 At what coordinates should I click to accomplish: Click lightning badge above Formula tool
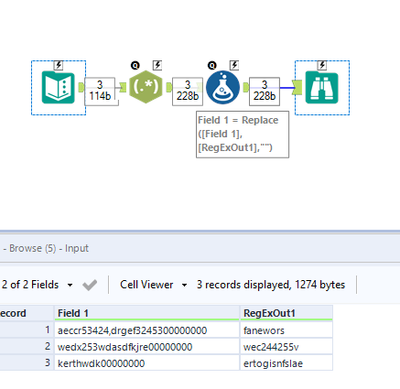click(234, 65)
